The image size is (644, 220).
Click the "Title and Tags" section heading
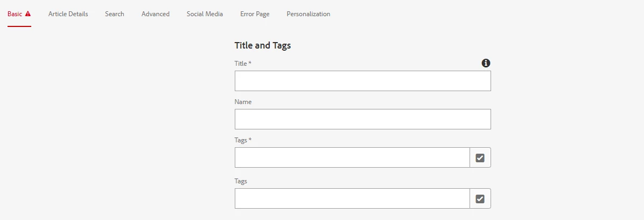pyautogui.click(x=263, y=46)
